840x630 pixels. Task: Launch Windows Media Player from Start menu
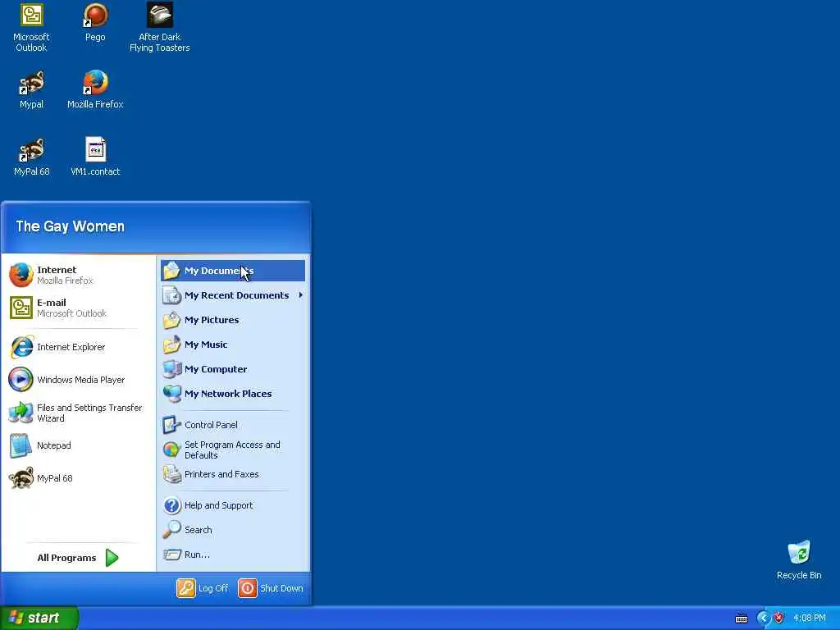pos(79,380)
